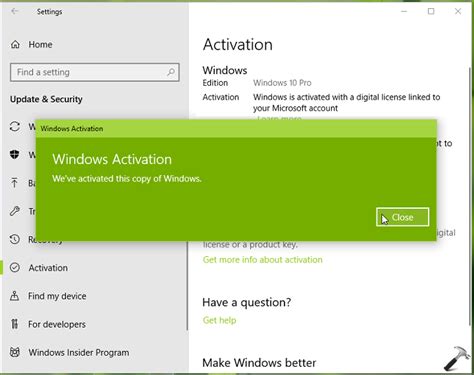Click the Activation checkmark circle icon
Image resolution: width=474 pixels, height=375 pixels.
(15, 267)
